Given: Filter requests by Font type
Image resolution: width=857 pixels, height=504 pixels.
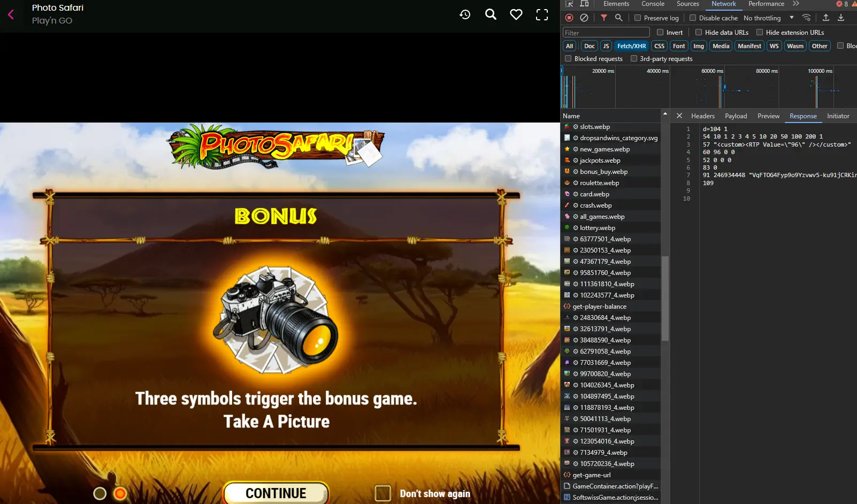Looking at the screenshot, I should [679, 46].
